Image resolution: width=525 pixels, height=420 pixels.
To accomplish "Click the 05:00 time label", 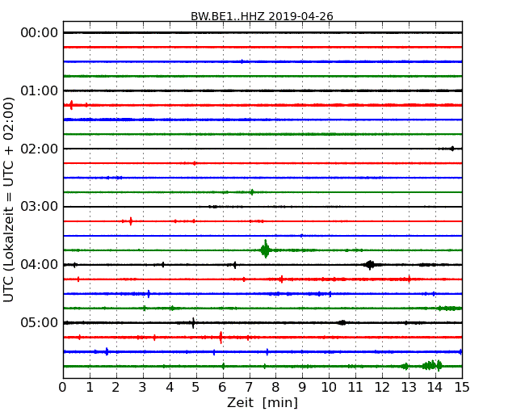I will [x=40, y=322].
